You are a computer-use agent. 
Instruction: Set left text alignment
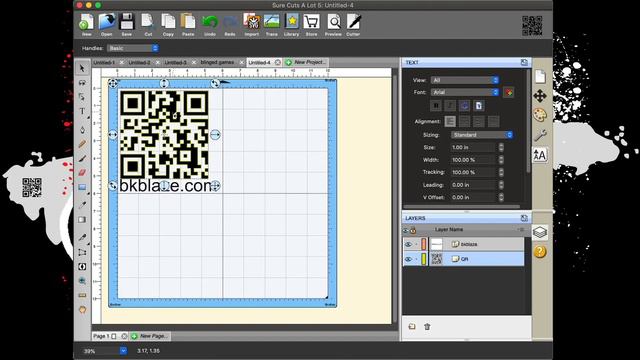click(450, 121)
